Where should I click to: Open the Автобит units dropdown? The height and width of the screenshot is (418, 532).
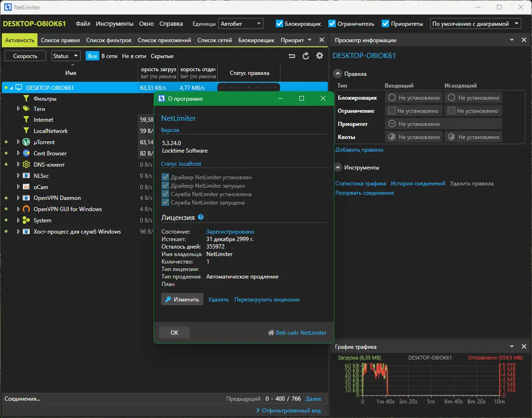(x=241, y=23)
